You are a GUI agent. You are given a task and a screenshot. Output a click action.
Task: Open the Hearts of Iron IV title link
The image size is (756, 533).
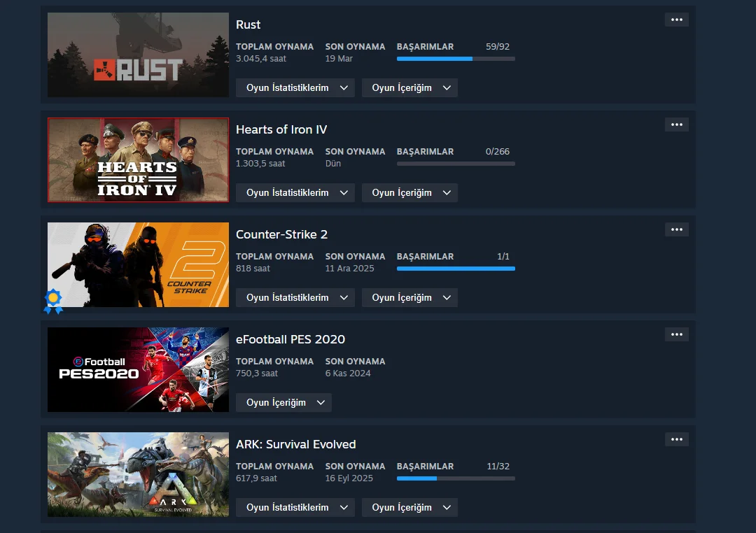click(281, 129)
